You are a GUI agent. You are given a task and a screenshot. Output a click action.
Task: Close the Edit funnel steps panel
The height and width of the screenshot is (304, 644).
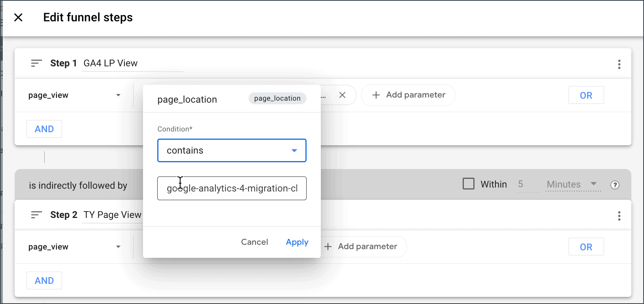[18, 17]
